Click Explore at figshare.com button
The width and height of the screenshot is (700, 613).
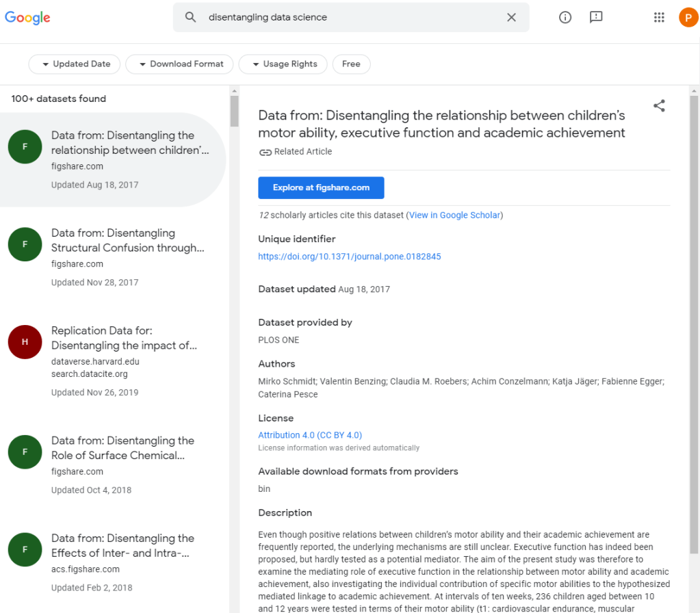click(321, 187)
